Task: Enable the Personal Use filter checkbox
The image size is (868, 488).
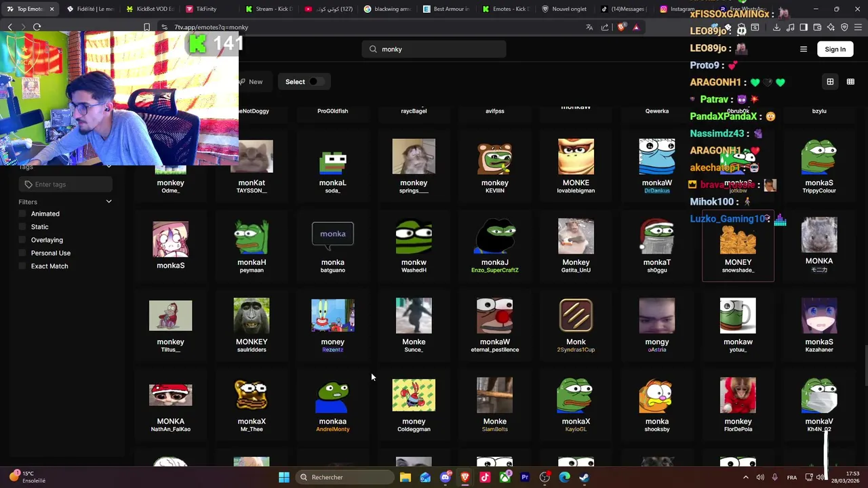Action: tap(22, 253)
